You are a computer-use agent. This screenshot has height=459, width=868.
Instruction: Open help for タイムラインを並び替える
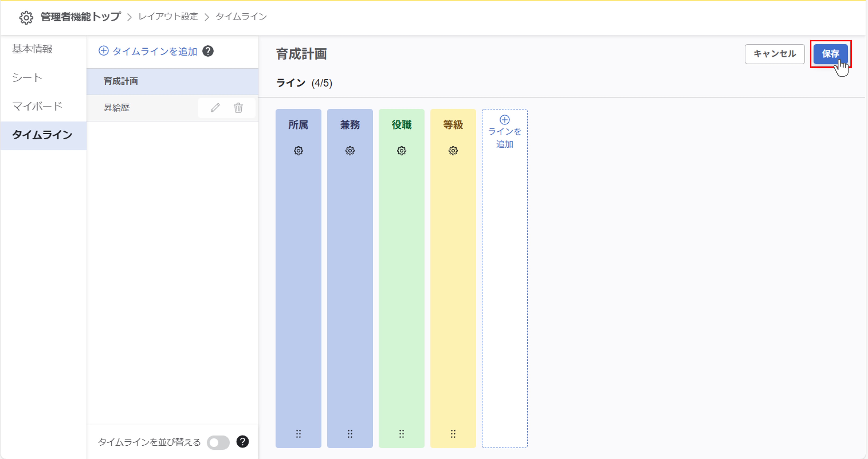tap(242, 442)
